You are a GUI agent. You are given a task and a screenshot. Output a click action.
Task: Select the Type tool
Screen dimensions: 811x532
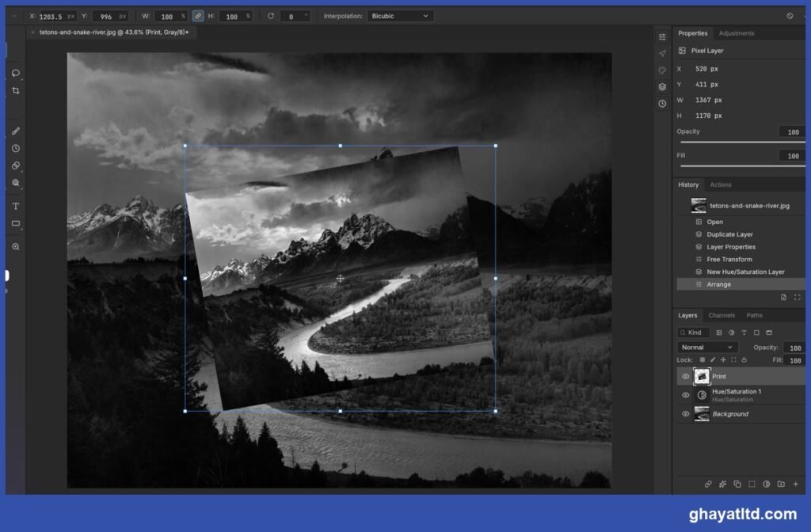16,206
